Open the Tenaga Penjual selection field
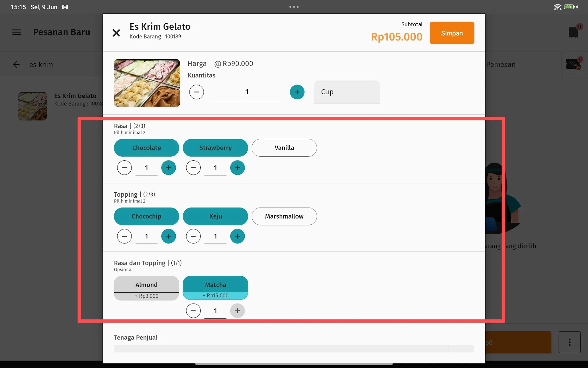The height and width of the screenshot is (368, 588). coord(294,349)
